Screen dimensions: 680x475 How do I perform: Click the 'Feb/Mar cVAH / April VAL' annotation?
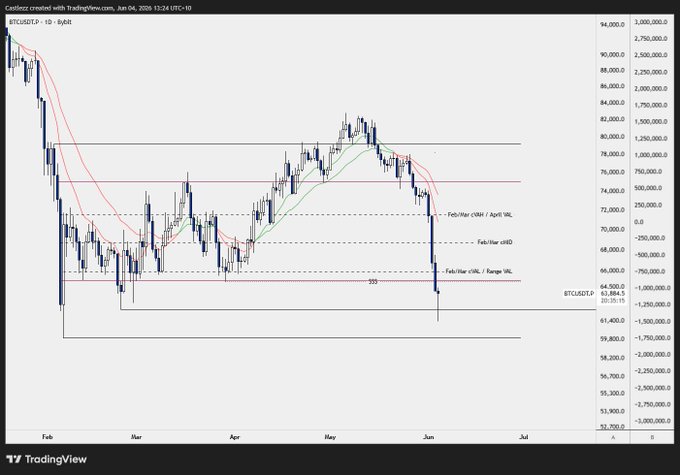(480, 215)
